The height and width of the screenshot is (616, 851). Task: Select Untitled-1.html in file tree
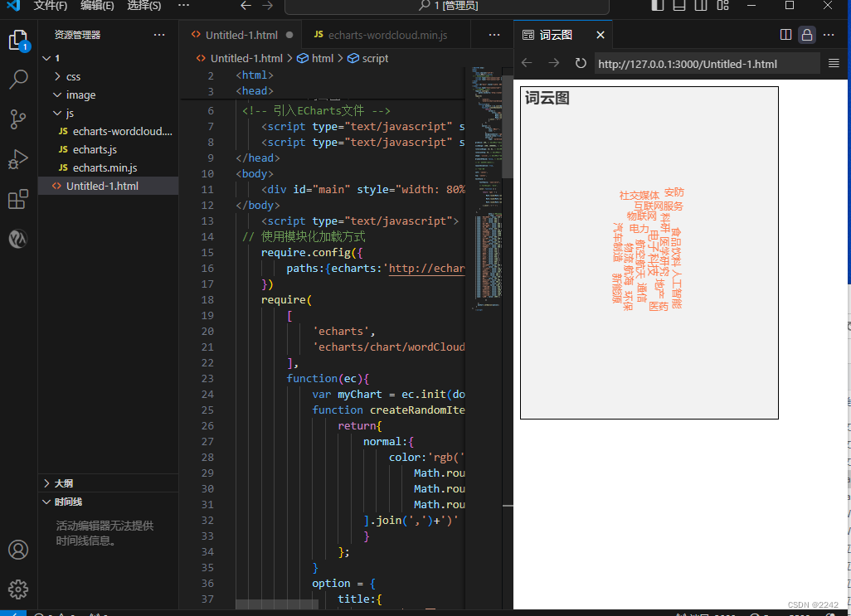click(x=109, y=186)
